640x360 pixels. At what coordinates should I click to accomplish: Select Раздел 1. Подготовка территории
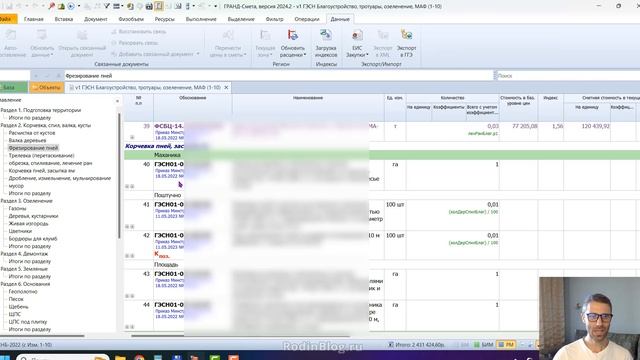coord(40,110)
